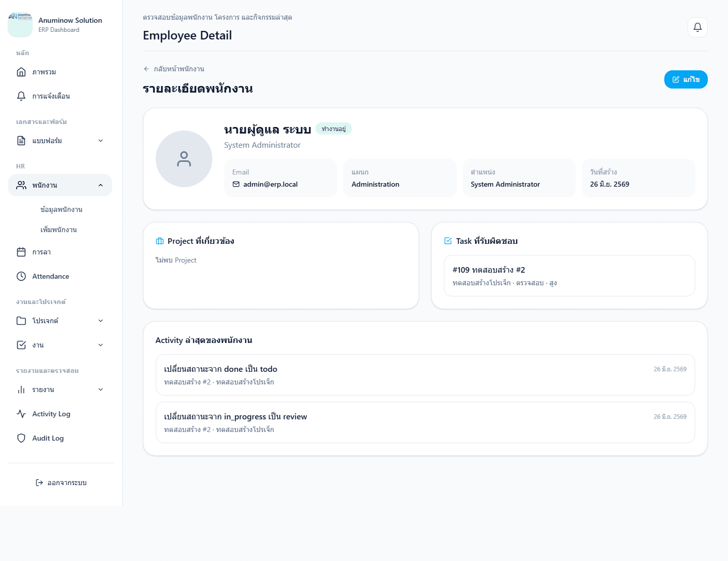Expand the แบบฟอร์ม menu chevron
The height and width of the screenshot is (561, 728).
(101, 141)
